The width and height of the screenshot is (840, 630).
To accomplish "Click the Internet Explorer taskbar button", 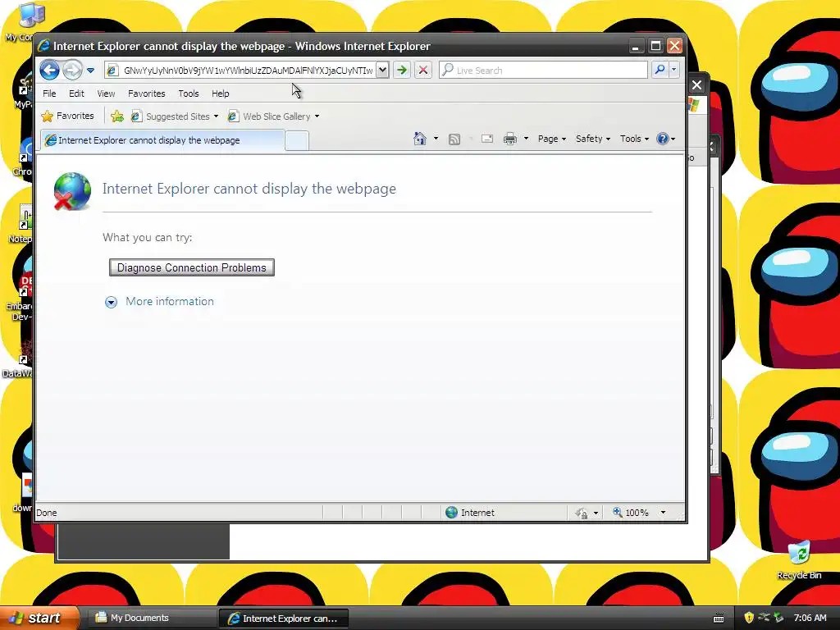I will point(283,619).
